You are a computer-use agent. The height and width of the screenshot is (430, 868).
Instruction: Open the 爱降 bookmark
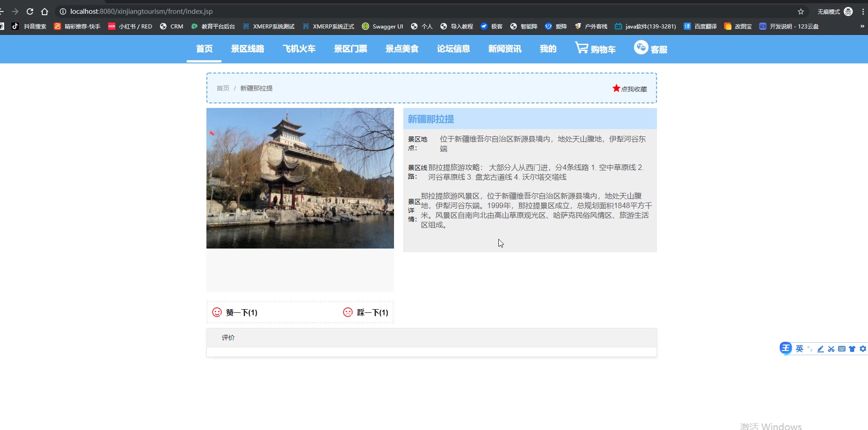[556, 26]
